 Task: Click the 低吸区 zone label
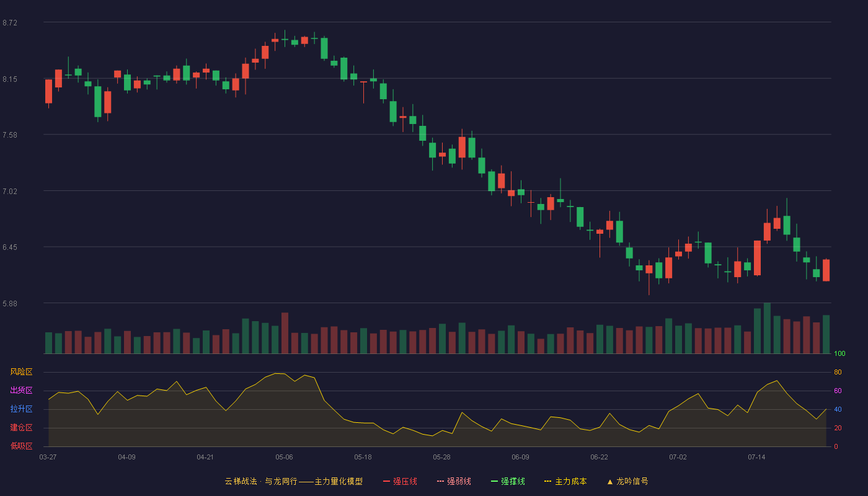tap(21, 446)
